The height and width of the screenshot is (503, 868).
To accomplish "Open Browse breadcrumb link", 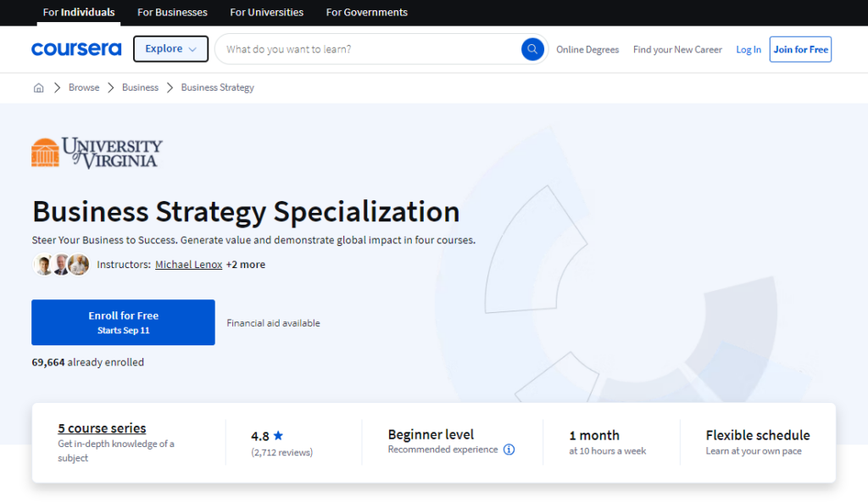I will 84,87.
